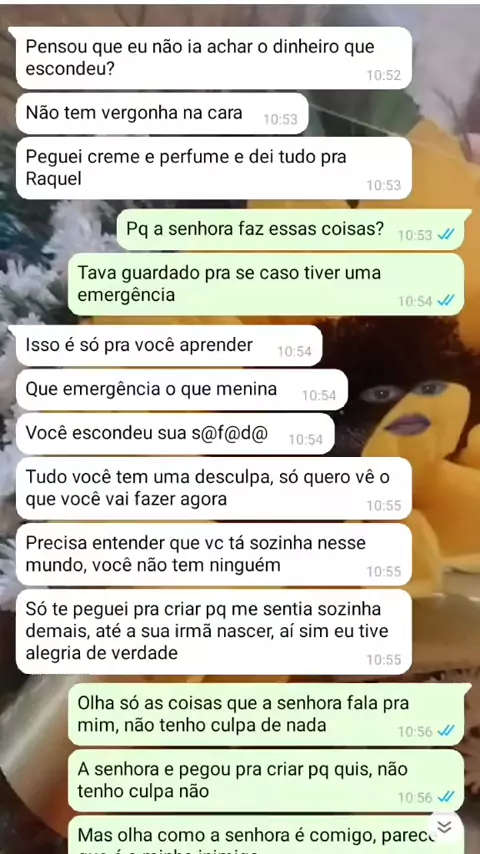Tap message 'Precisa entender que vc tá sozinha'
The width and height of the screenshot is (480, 854).
(x=214, y=554)
